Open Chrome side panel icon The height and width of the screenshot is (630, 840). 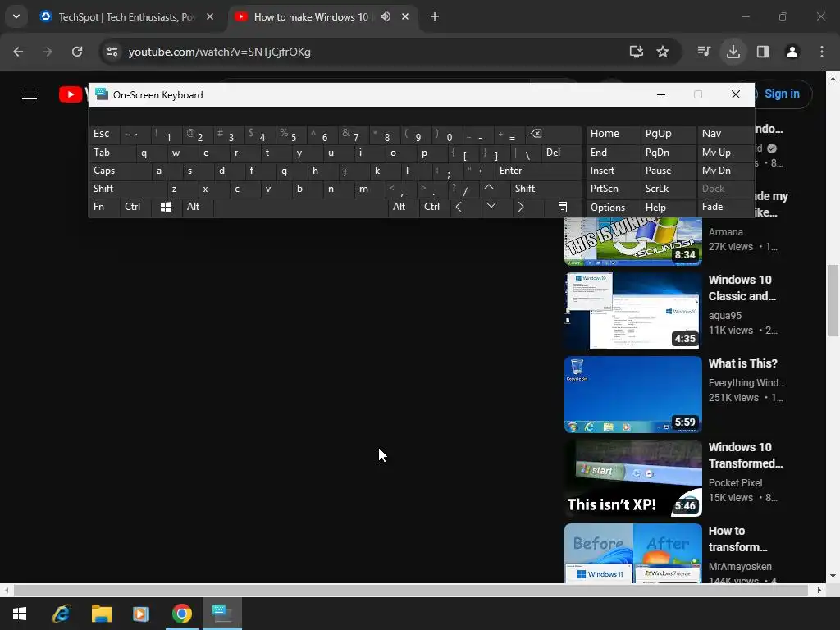763,52
